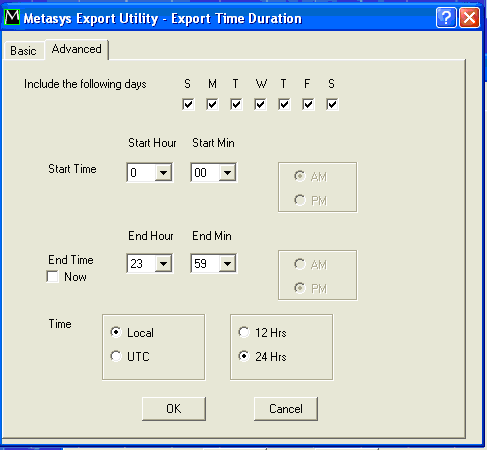This screenshot has height=450, width=487.
Task: Select the 12 Hrs radio button
Action: pos(244,332)
